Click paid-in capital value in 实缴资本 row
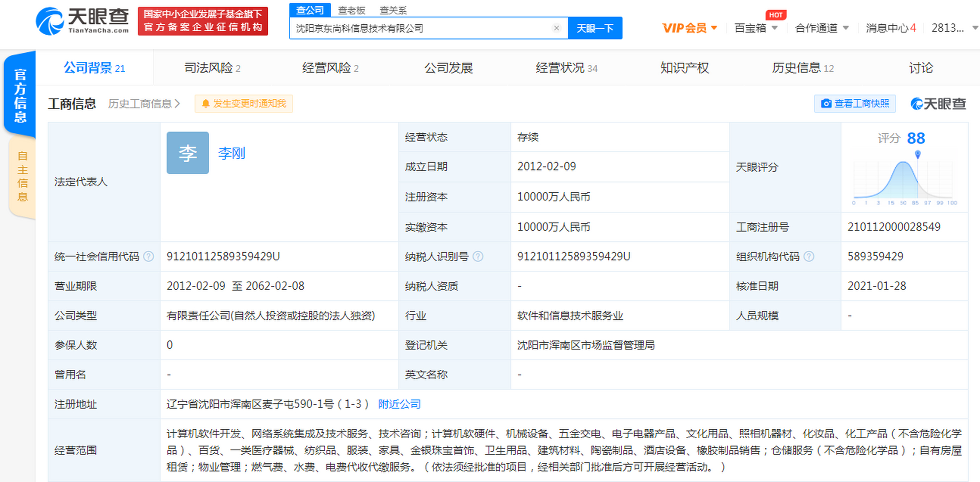The height and width of the screenshot is (482, 980). pyautogui.click(x=554, y=227)
